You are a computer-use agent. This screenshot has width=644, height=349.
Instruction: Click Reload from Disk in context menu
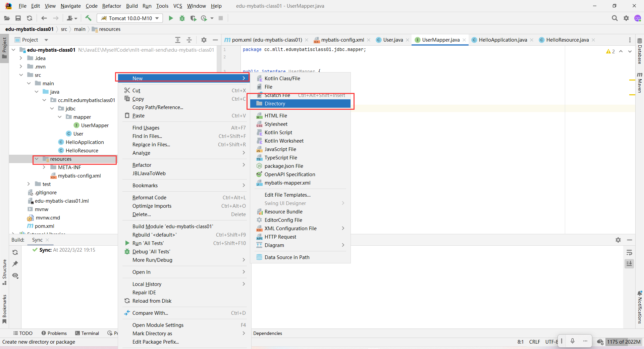point(184,301)
